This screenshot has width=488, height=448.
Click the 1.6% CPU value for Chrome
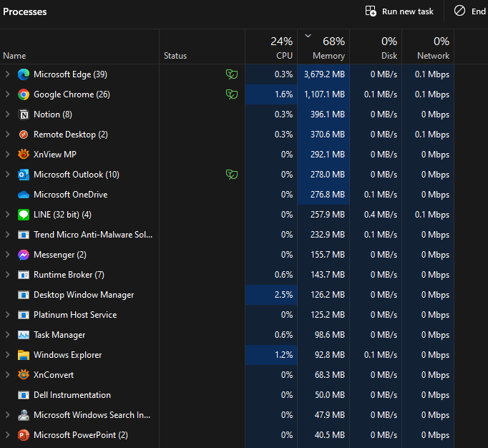(x=283, y=94)
